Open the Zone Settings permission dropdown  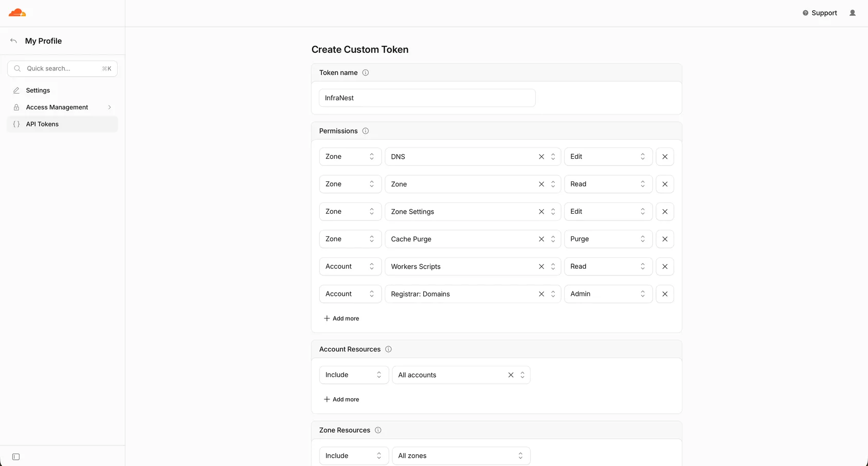point(473,212)
